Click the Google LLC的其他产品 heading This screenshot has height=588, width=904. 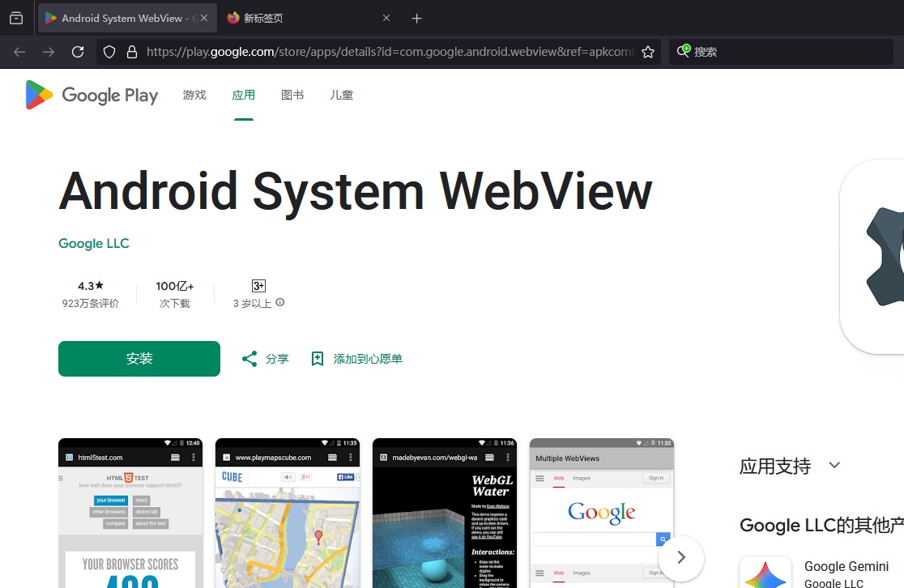(821, 525)
